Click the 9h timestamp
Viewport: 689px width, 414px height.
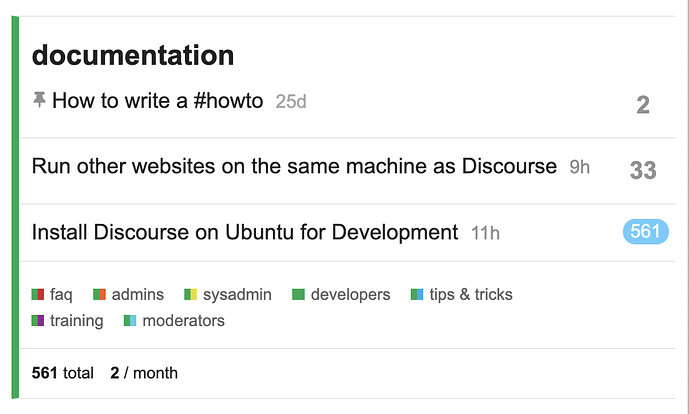(x=579, y=167)
